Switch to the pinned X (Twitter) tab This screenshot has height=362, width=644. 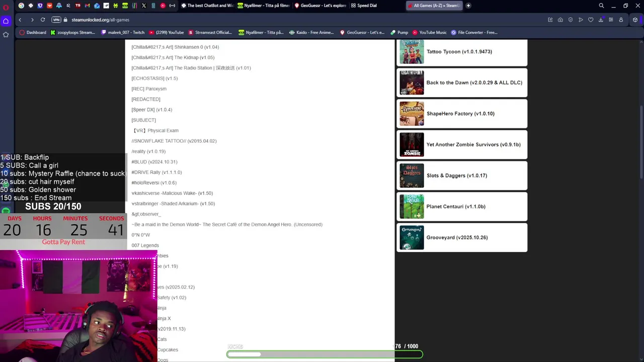tap(144, 6)
